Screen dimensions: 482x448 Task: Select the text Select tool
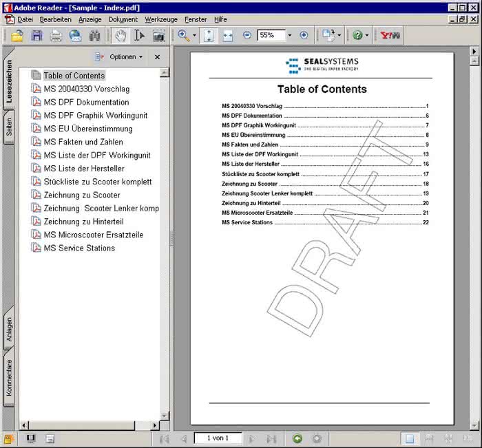pos(139,36)
